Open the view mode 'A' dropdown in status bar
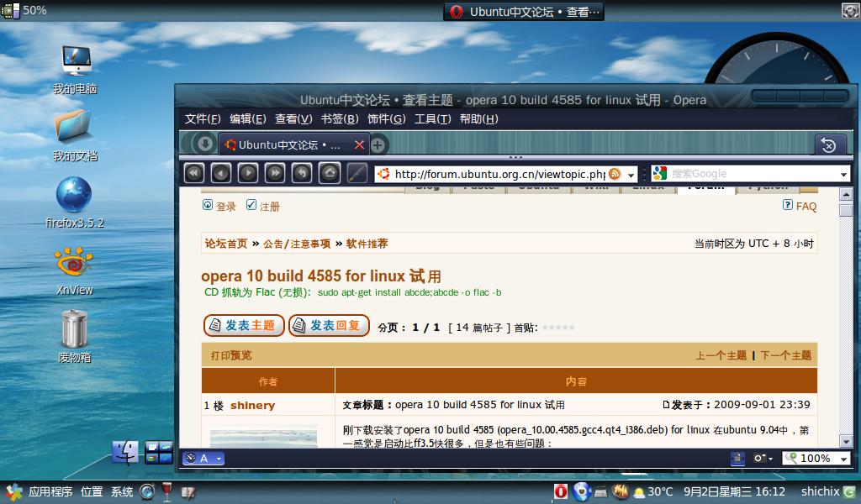861x504 pixels. pos(203,458)
